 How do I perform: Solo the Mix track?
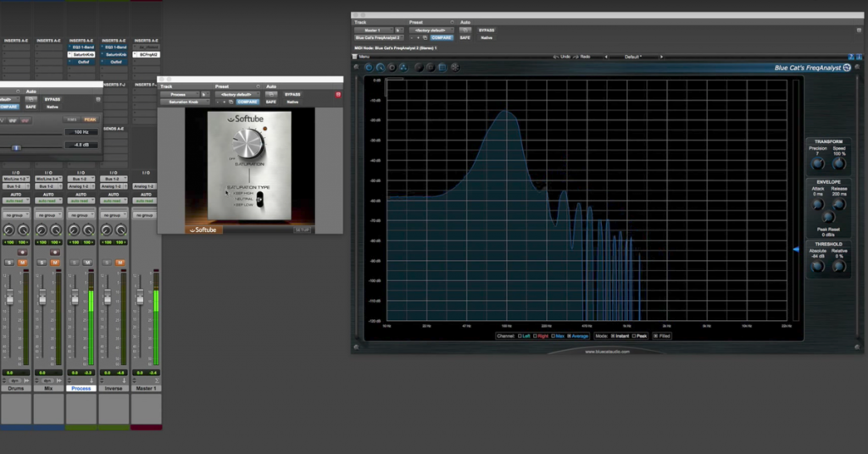[42, 263]
